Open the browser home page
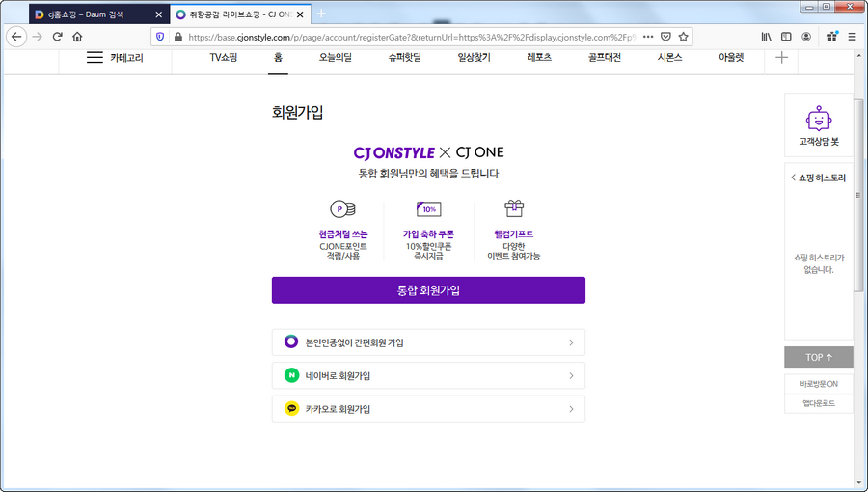Image resolution: width=868 pixels, height=492 pixels. tap(77, 37)
